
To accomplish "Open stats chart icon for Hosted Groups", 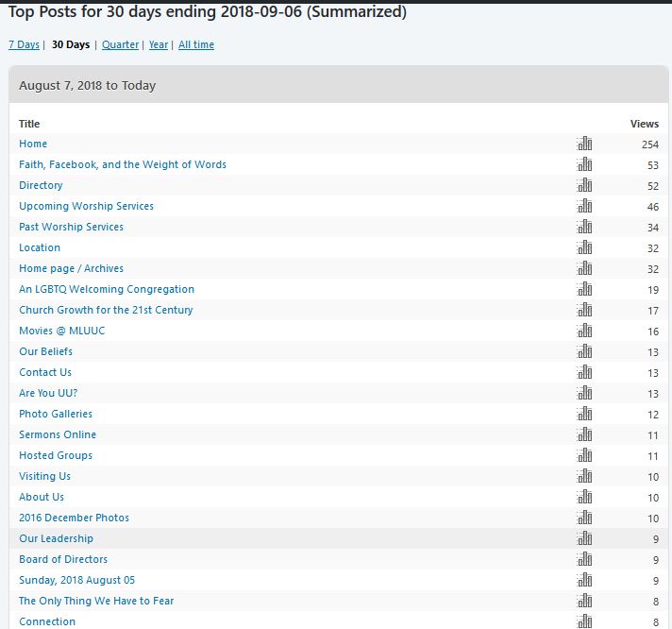I will [x=584, y=455].
